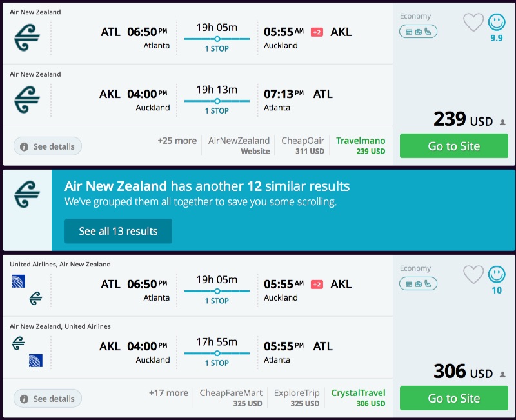Save the 239 USD flight with the heart icon
The width and height of the screenshot is (516, 420).
tap(473, 23)
